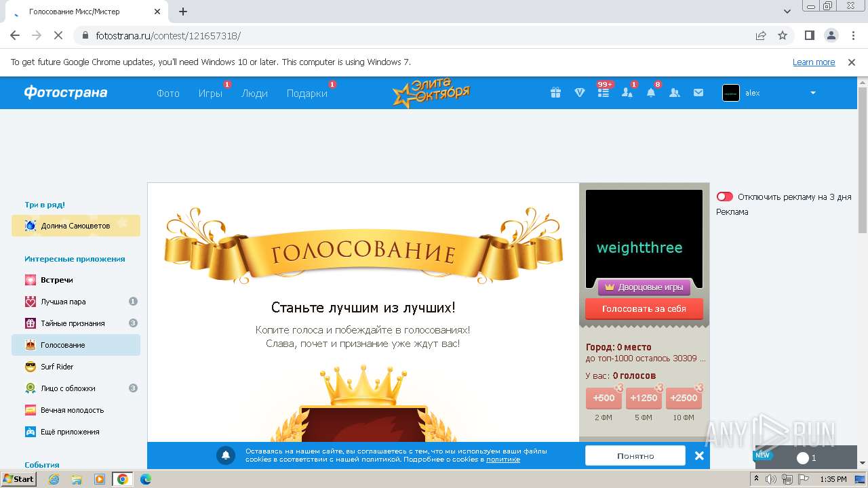
Task: Dismiss the Chrome update infobar
Action: (x=852, y=62)
